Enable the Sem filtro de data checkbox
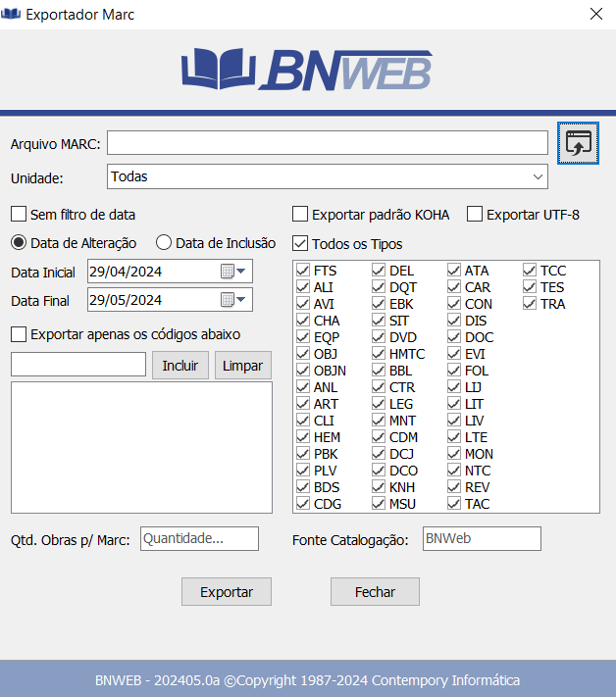 (x=19, y=215)
